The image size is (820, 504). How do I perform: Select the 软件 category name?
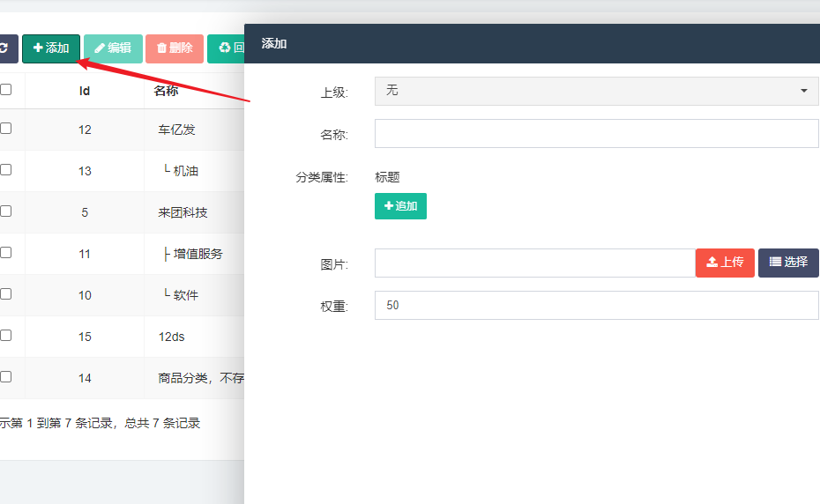pos(186,295)
